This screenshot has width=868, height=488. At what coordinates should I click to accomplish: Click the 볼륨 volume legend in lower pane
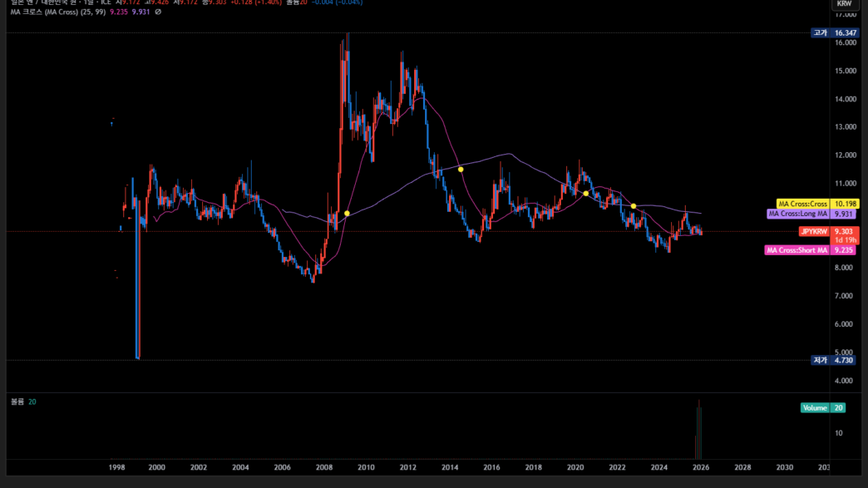pyautogui.click(x=17, y=402)
